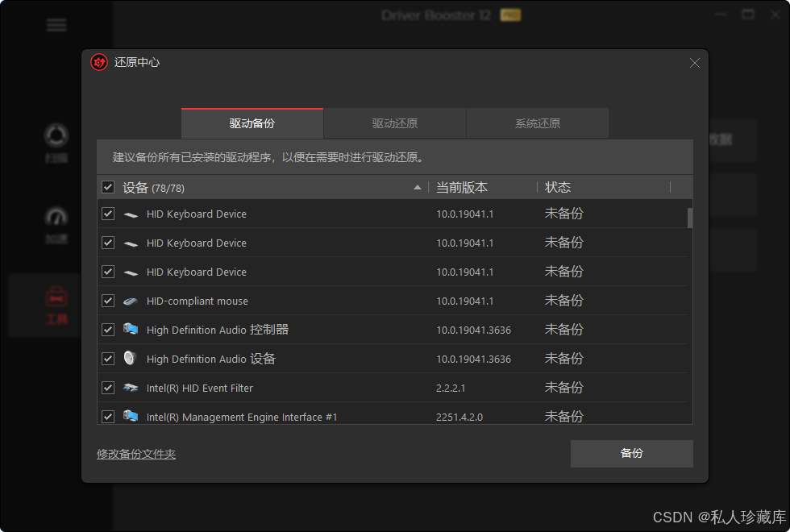Select the HID-compliant mouse row name
The height and width of the screenshot is (532, 790).
pos(197,301)
